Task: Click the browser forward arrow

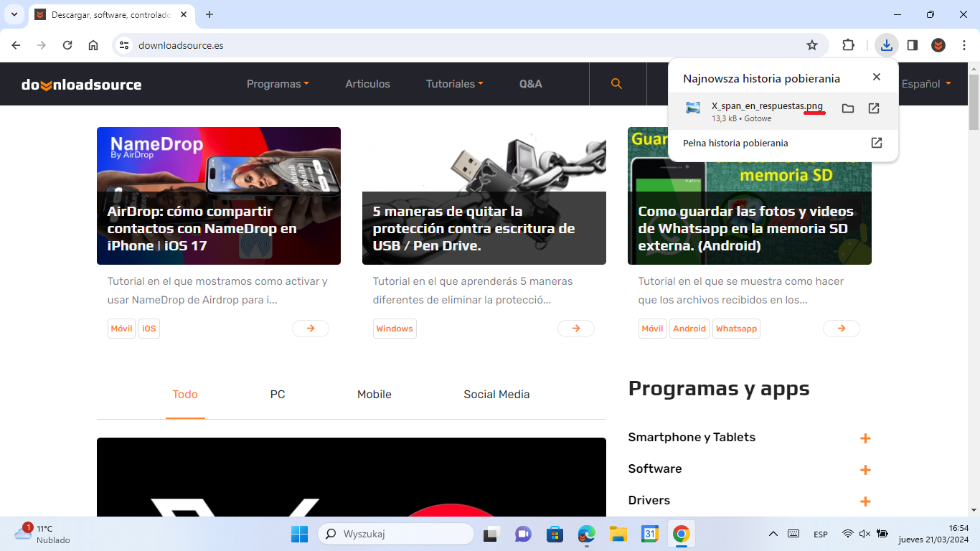Action: pyautogui.click(x=42, y=45)
